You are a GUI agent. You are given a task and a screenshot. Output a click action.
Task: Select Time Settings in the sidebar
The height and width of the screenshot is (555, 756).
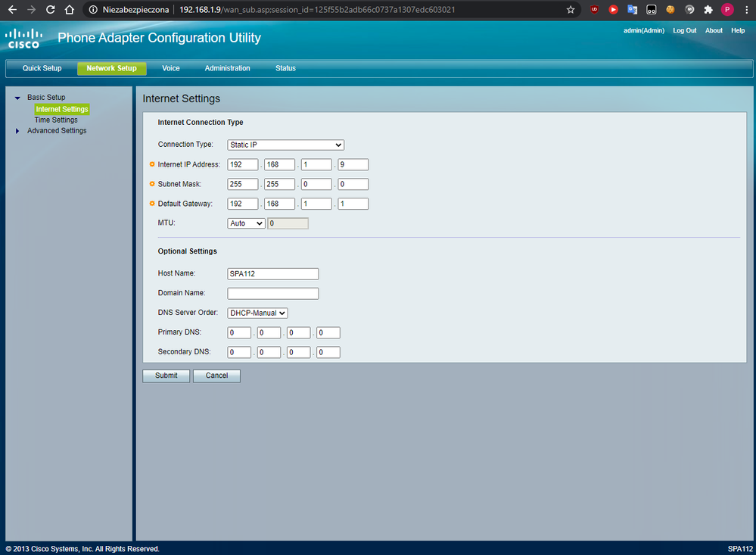[56, 120]
